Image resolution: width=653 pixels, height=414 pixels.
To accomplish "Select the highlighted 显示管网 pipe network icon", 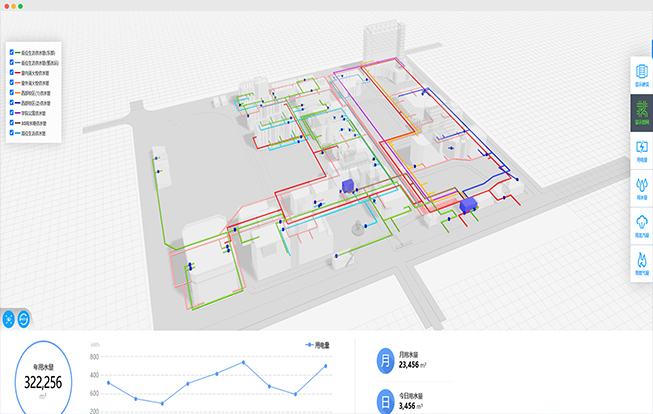I will click(641, 114).
